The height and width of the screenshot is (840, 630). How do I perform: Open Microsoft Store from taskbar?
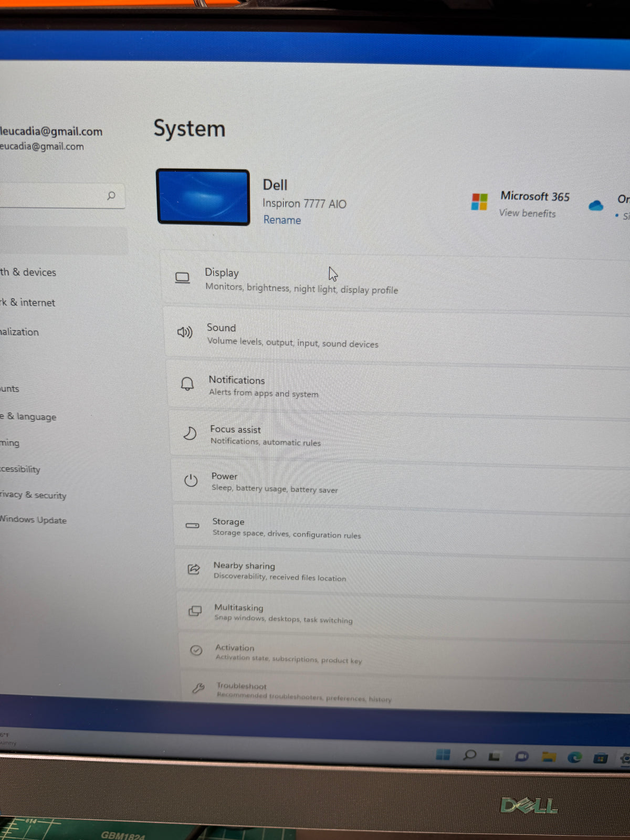(601, 758)
